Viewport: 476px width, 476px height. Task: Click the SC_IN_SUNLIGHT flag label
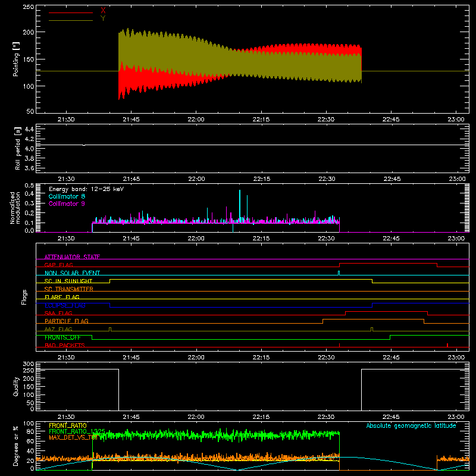click(68, 281)
